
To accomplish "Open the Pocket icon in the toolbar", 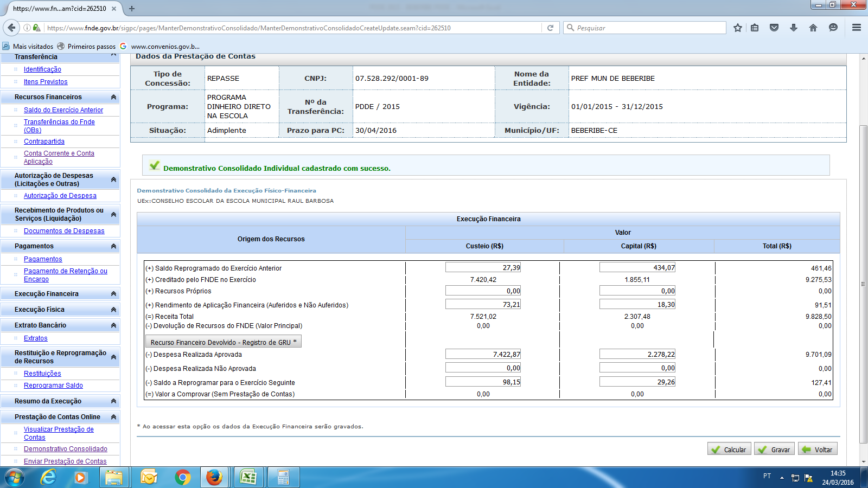I will (x=774, y=28).
